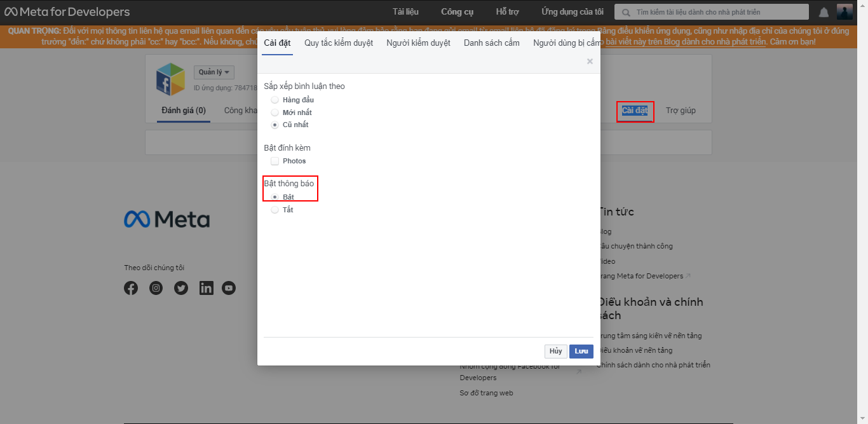Click the Meta for Developers logo
The image size is (868, 424).
66,12
